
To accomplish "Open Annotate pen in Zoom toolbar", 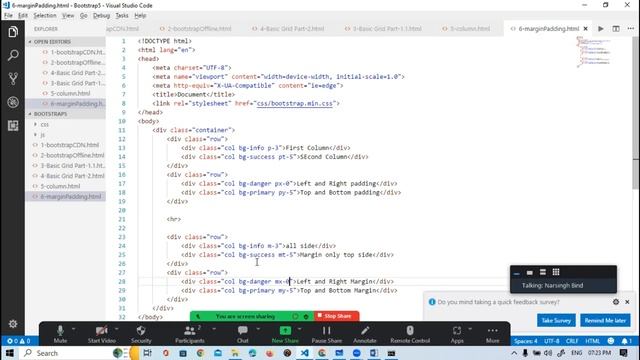I will click(364, 334).
